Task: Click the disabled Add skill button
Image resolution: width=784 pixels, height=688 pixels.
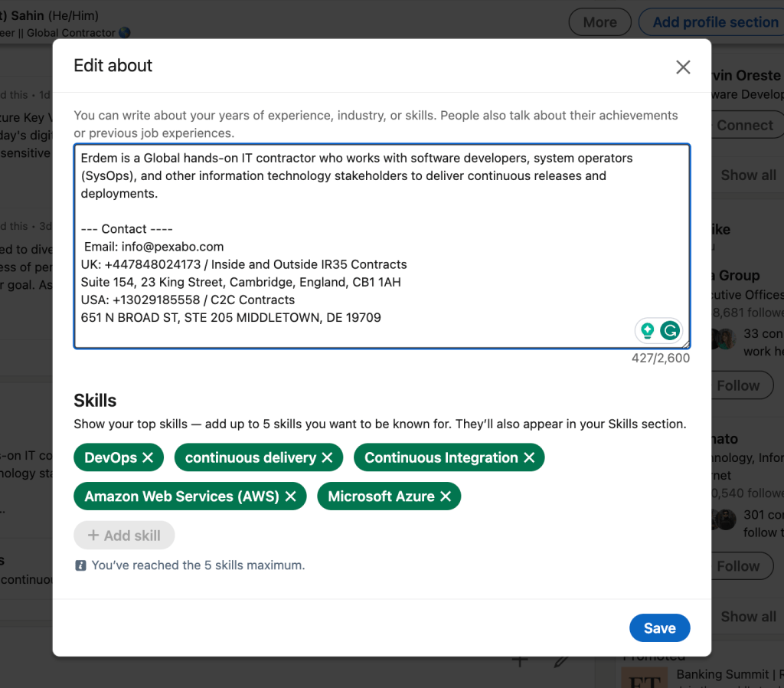Action: (x=124, y=536)
